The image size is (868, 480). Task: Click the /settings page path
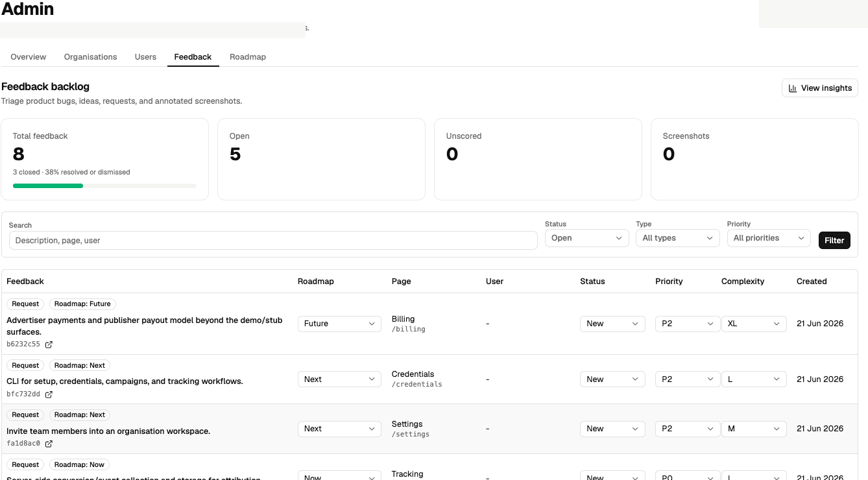[x=411, y=434]
